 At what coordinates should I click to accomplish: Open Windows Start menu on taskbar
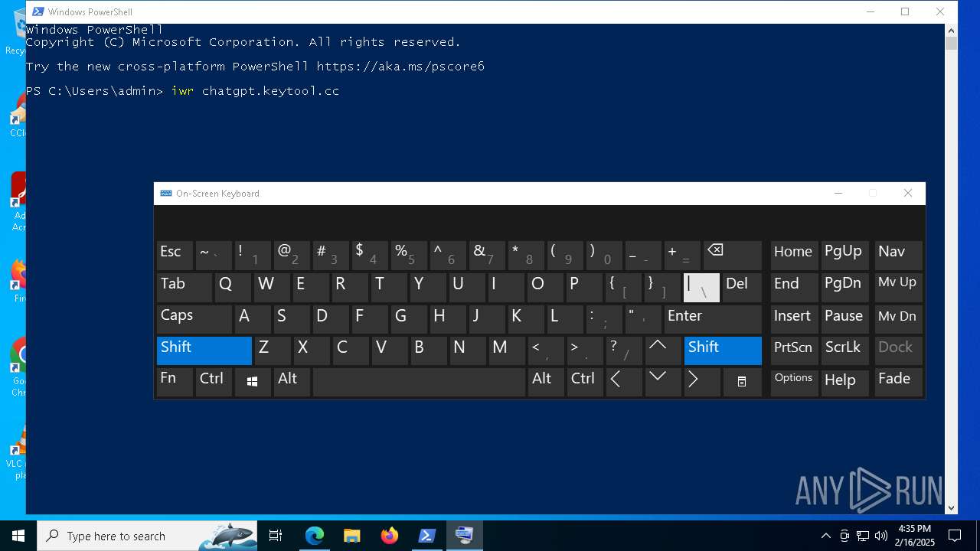point(18,536)
